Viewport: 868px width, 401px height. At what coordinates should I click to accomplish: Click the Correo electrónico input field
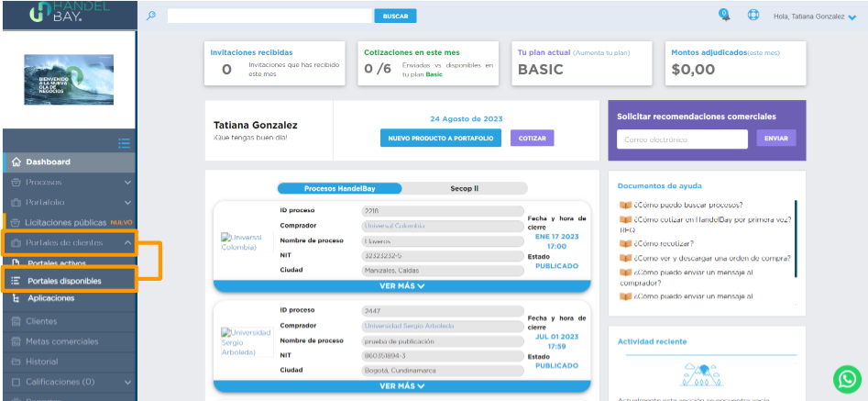[x=682, y=139]
